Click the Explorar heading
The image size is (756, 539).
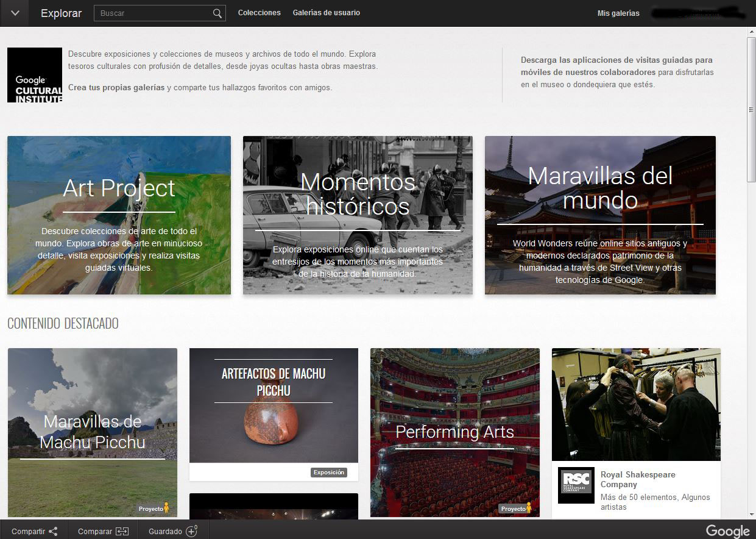pyautogui.click(x=61, y=13)
